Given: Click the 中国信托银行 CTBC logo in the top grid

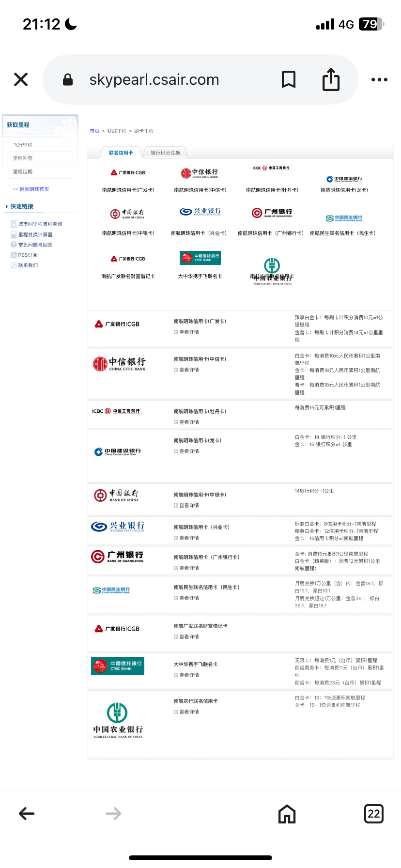Looking at the screenshot, I should 200,258.
